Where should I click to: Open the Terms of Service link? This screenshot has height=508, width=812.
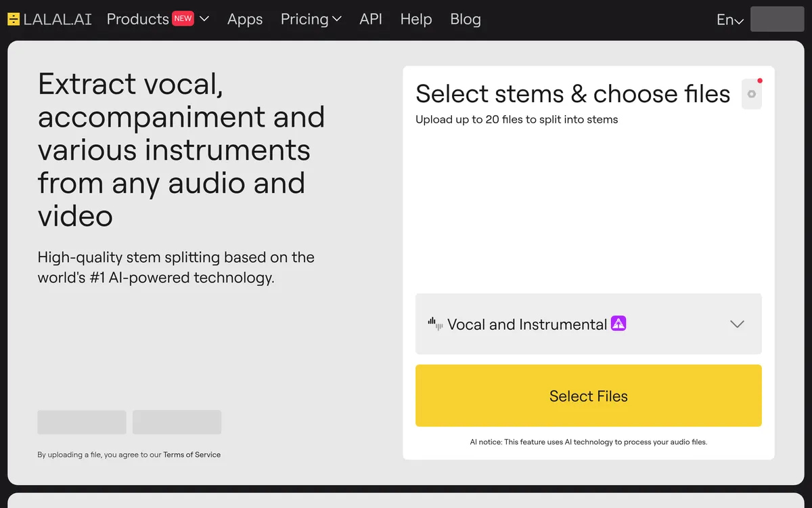click(191, 454)
